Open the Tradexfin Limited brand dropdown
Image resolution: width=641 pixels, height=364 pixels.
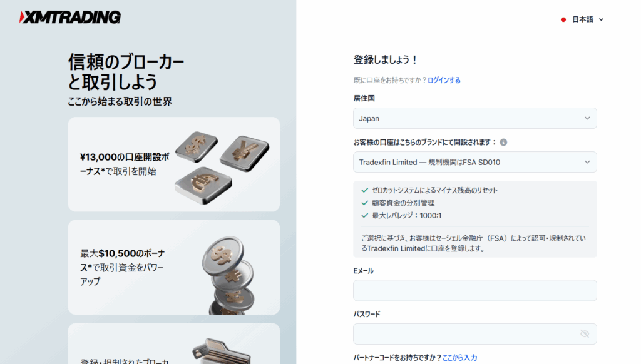pos(475,162)
